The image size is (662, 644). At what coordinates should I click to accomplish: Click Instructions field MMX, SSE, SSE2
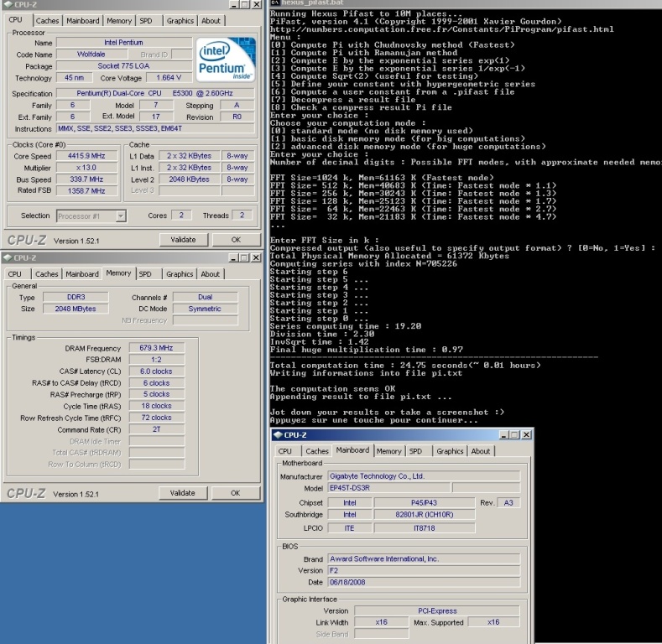tap(155, 128)
